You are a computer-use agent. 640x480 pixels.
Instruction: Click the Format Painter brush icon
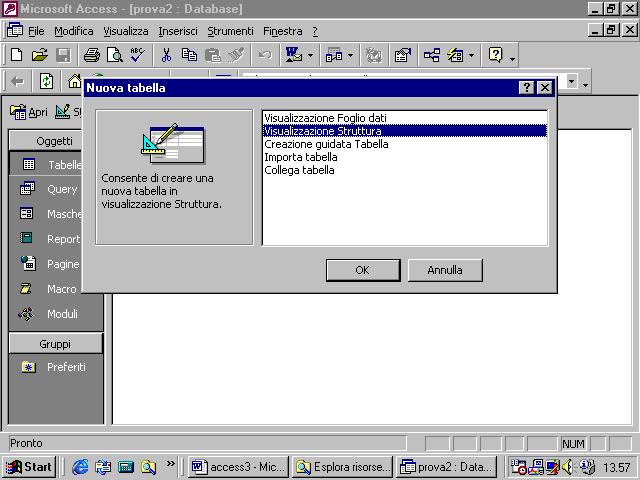236,55
